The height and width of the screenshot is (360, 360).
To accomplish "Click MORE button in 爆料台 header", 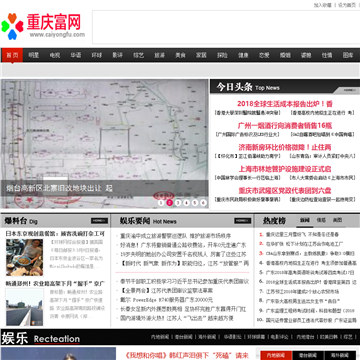I will coord(99,221).
